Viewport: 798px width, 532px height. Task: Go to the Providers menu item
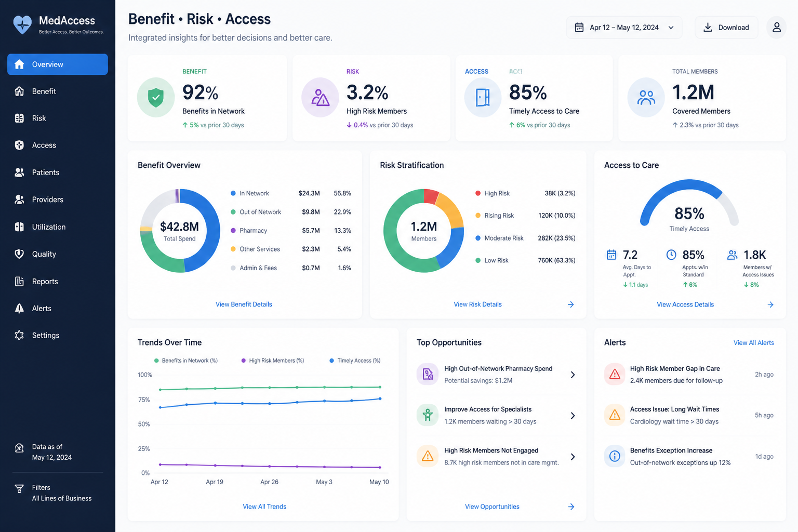click(58, 199)
